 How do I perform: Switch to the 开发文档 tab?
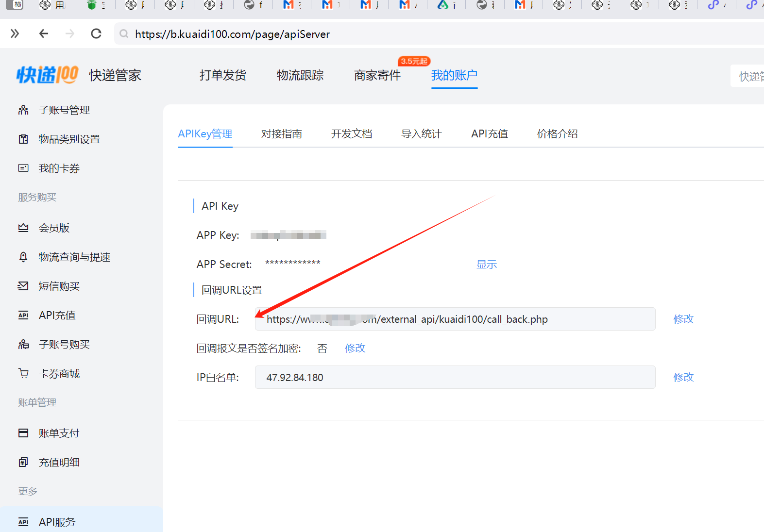pyautogui.click(x=352, y=134)
